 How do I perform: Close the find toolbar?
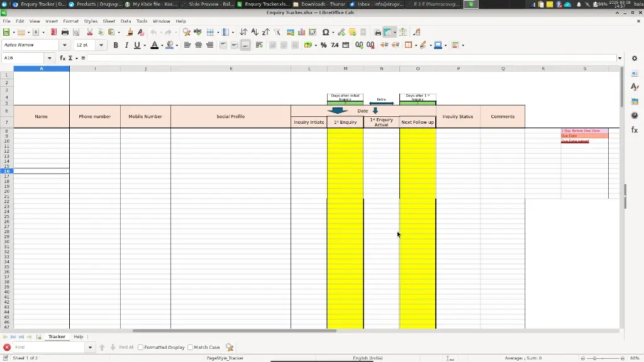pyautogui.click(x=6, y=347)
